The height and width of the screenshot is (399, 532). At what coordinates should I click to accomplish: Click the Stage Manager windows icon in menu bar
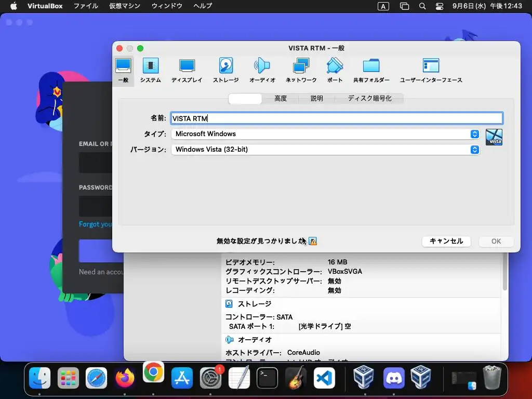pos(404,6)
